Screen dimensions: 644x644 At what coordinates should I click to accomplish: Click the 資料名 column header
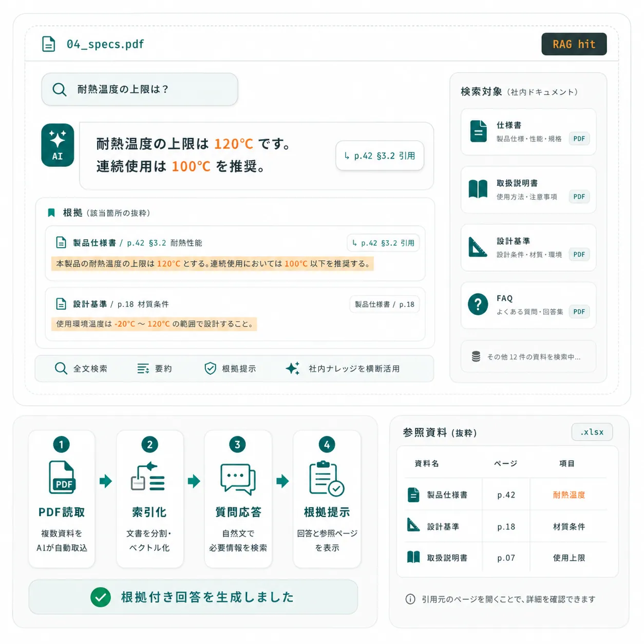[427, 463]
